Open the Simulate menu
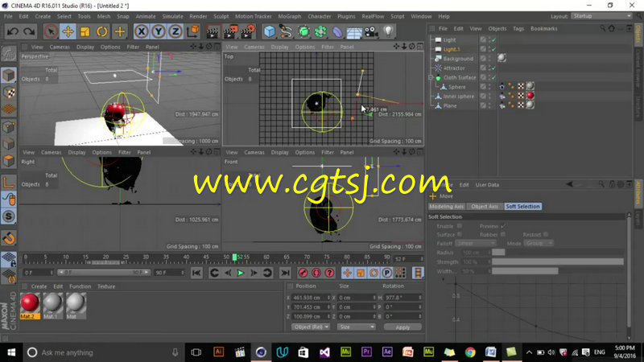Image resolution: width=644 pixels, height=362 pixels. 172,16
